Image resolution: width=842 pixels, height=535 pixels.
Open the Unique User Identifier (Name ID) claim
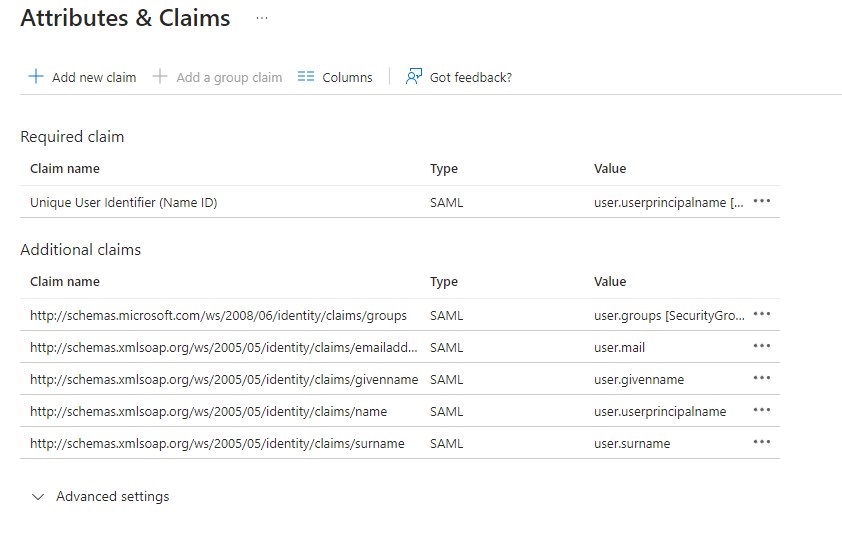point(124,202)
